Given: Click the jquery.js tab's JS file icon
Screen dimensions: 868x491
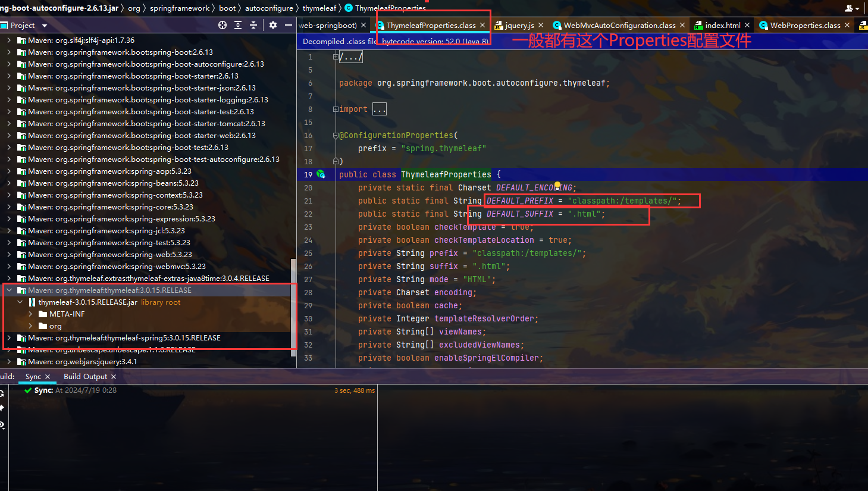Looking at the screenshot, I should pos(499,25).
